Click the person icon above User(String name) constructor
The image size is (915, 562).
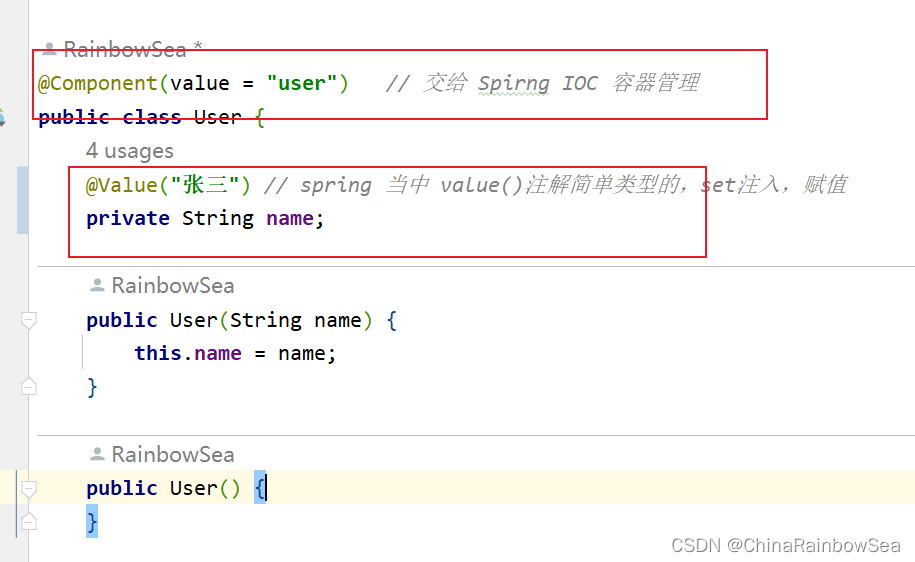coord(97,285)
